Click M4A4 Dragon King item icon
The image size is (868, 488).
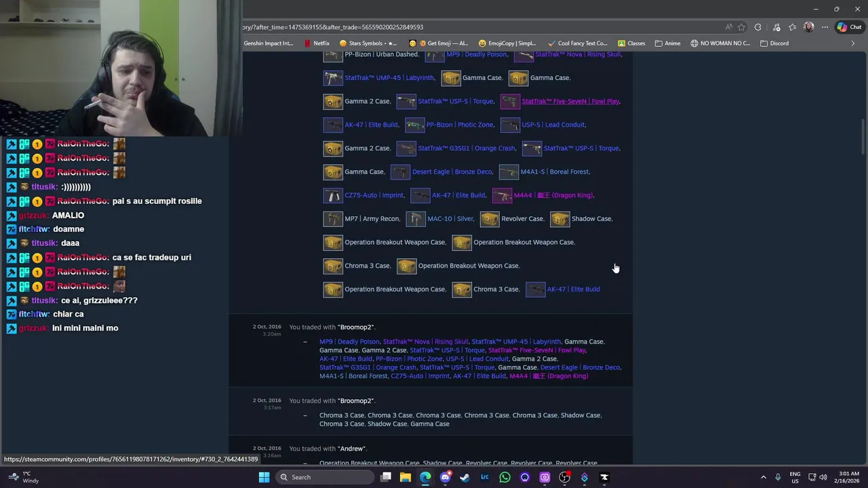502,195
